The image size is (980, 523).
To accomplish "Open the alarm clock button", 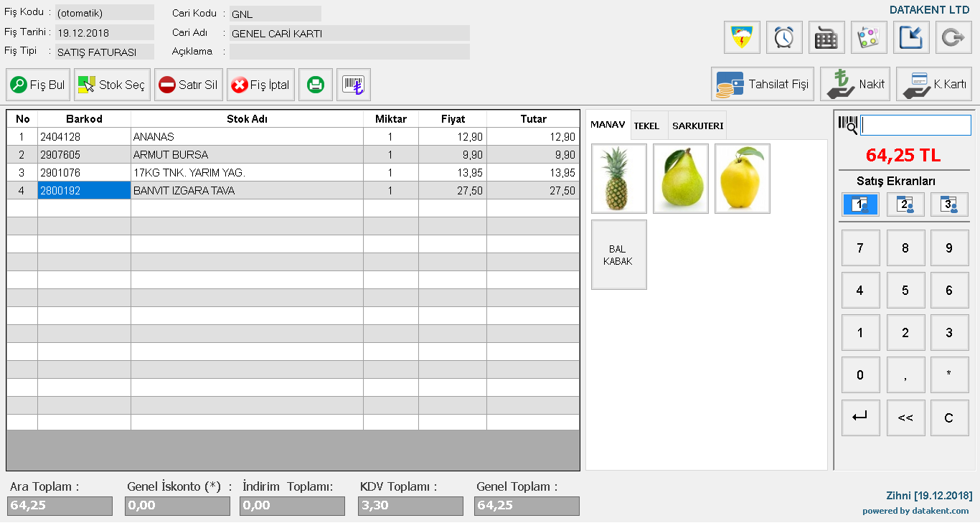I will click(784, 37).
